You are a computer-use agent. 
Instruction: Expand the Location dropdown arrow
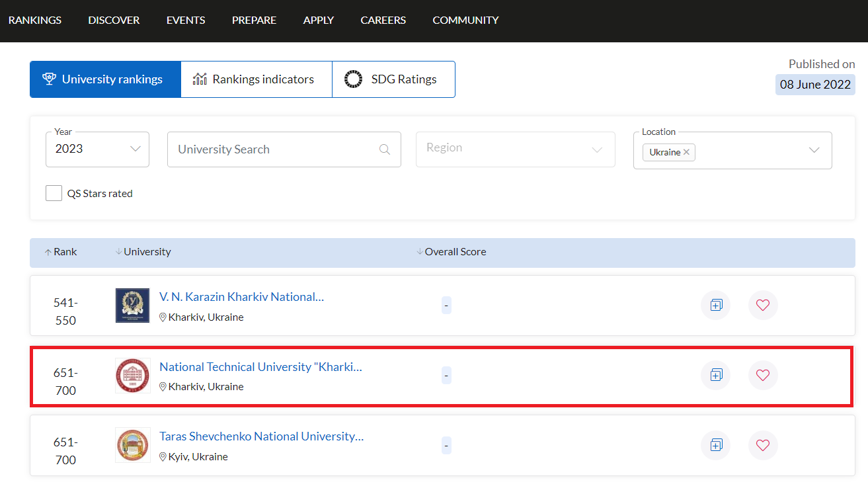coord(814,150)
